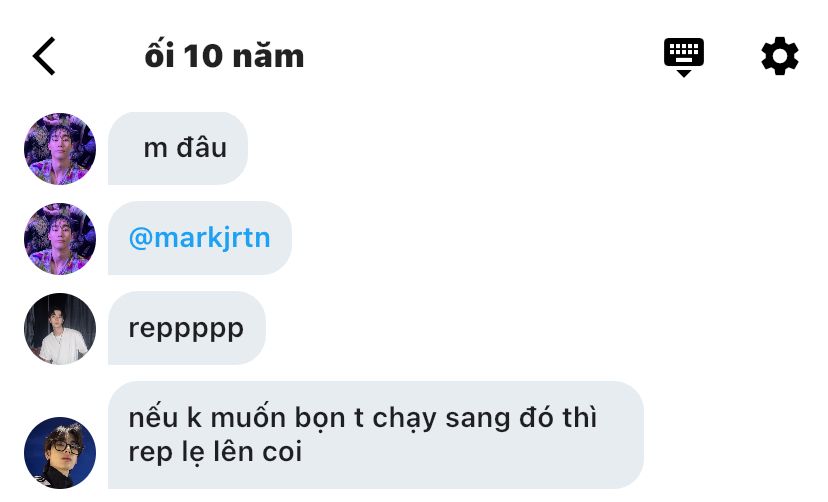Tap the avatar beside "m đâu" message
This screenshot has height=502, width=828.
point(60,149)
